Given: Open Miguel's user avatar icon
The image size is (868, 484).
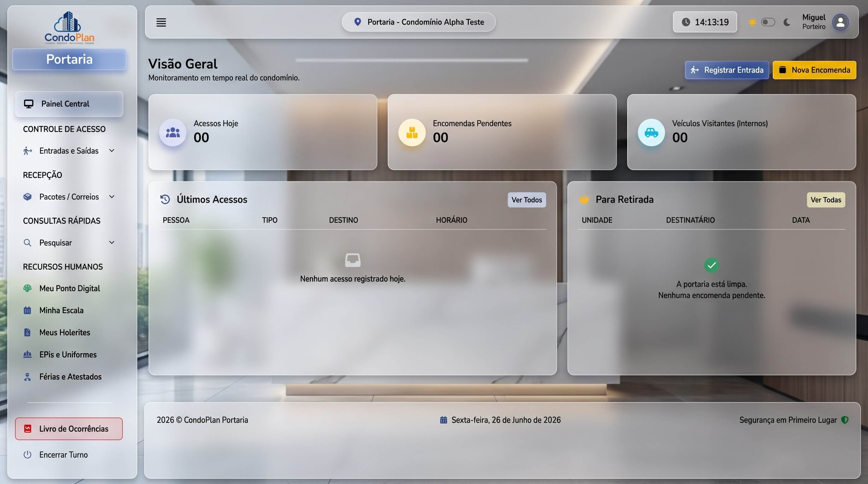Looking at the screenshot, I should tap(840, 22).
